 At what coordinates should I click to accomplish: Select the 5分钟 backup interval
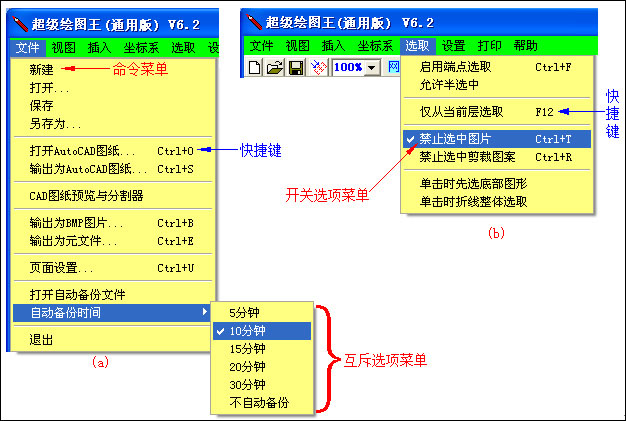pyautogui.click(x=246, y=312)
